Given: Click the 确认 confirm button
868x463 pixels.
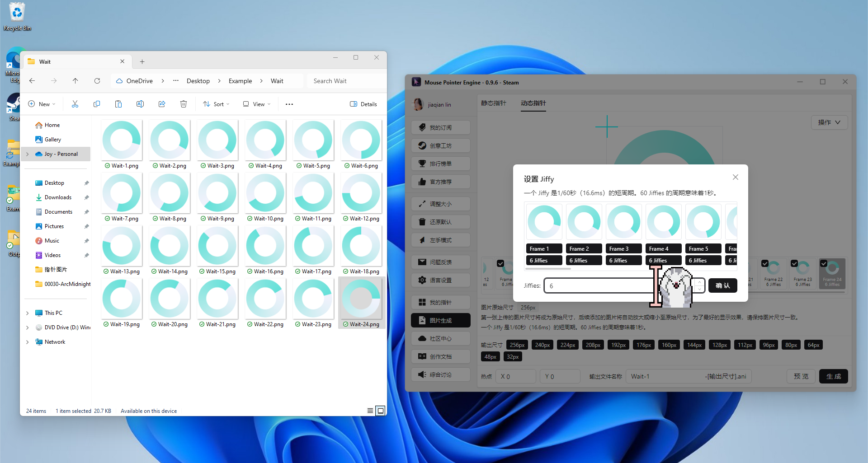Looking at the screenshot, I should (722, 285).
